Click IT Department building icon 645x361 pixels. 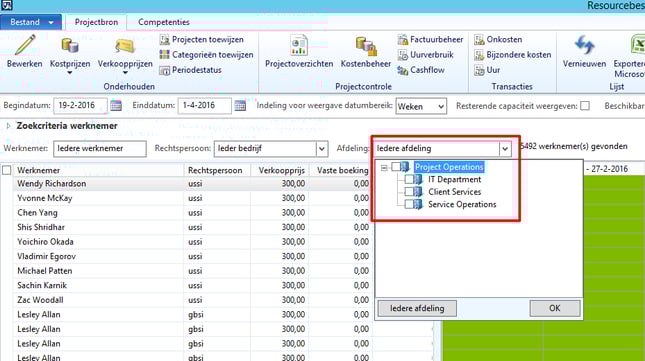click(x=418, y=180)
